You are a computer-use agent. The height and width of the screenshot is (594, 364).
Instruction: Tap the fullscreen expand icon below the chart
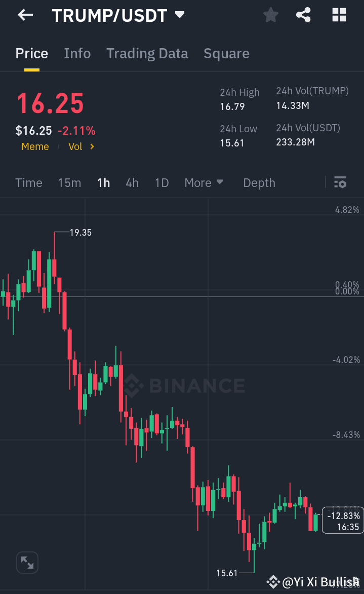27,562
